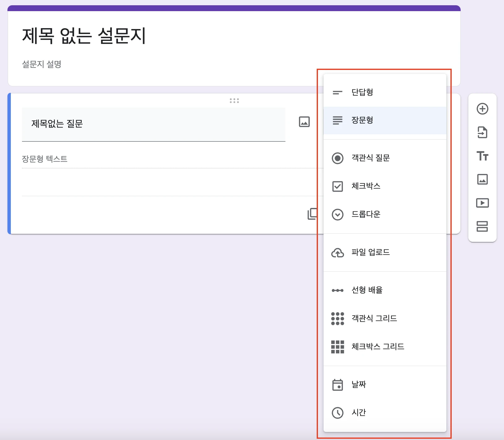Click the add video icon

482,203
